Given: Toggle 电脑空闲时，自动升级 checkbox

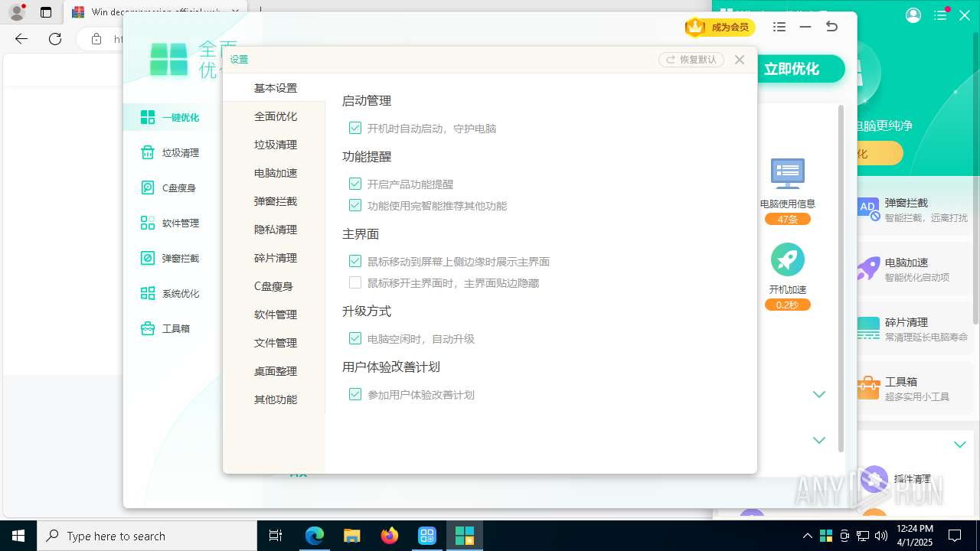Looking at the screenshot, I should click(355, 338).
